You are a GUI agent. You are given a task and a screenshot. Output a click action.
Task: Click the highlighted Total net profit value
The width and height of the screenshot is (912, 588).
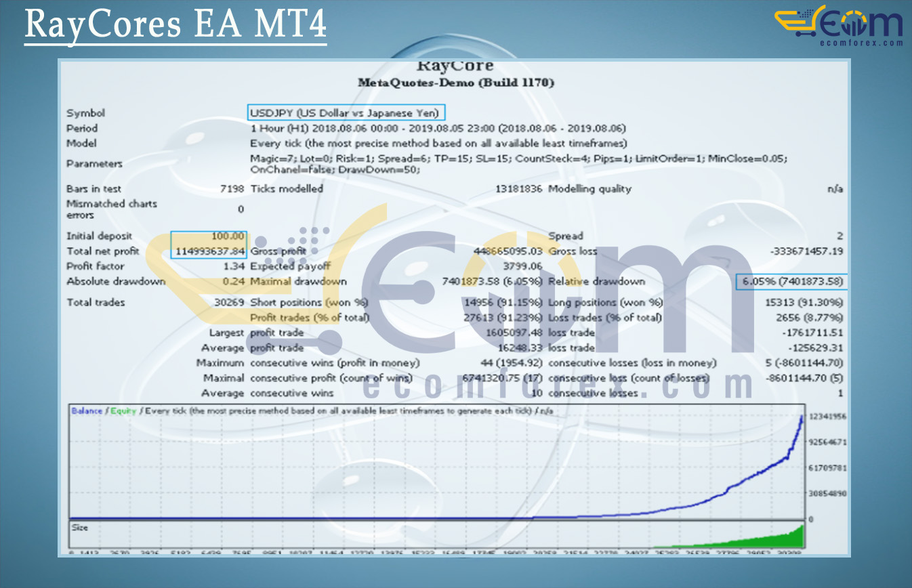coord(208,251)
